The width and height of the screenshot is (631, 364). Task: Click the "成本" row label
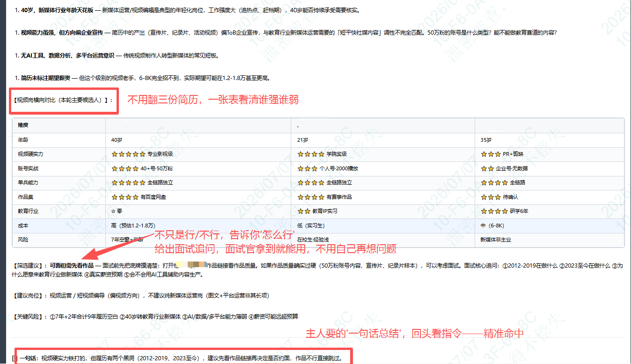pos(23,226)
